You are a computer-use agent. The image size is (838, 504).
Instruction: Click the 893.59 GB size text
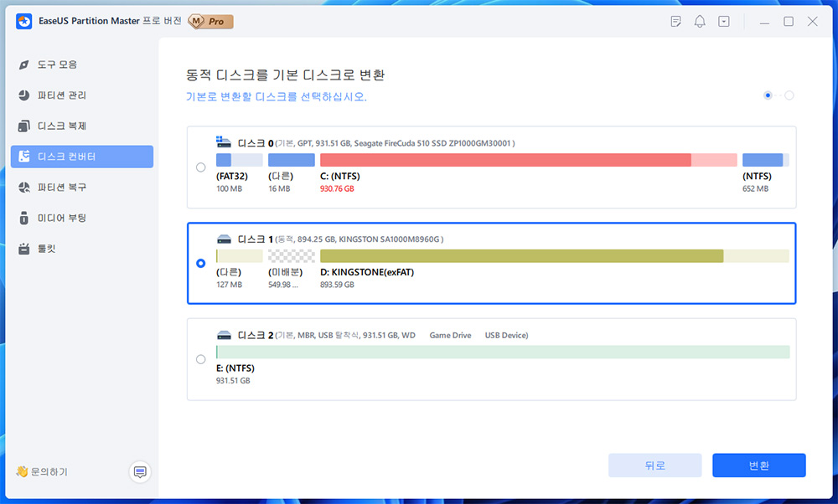coord(337,285)
